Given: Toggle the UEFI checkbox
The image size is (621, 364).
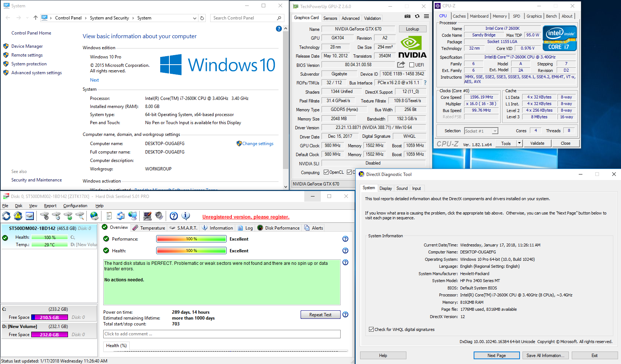Looking at the screenshot, I should pos(412,65).
